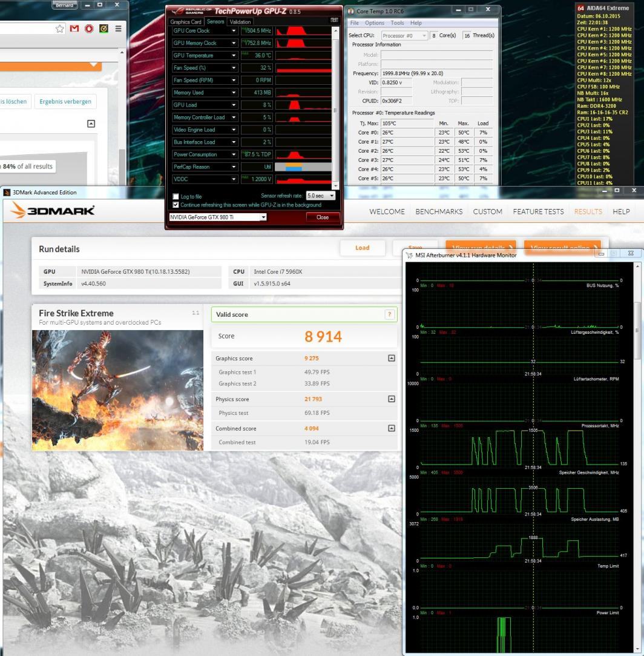This screenshot has width=644, height=656.
Task: Open the NVIDIA GeForce GTX 980 Ti selector
Action: 217,217
